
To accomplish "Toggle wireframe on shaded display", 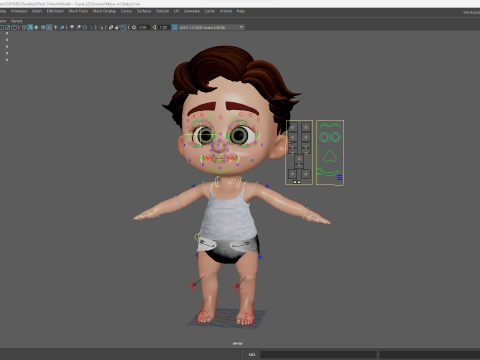I will click(x=43, y=27).
